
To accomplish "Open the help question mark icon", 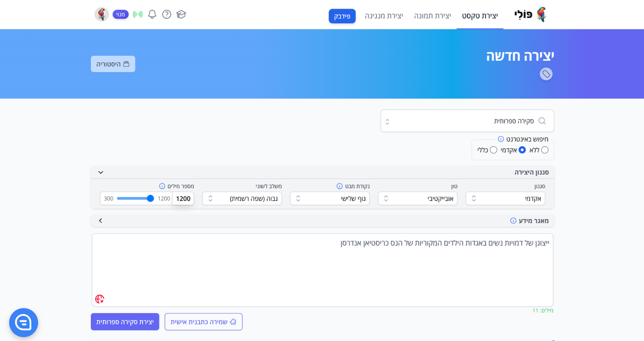I will [167, 15].
